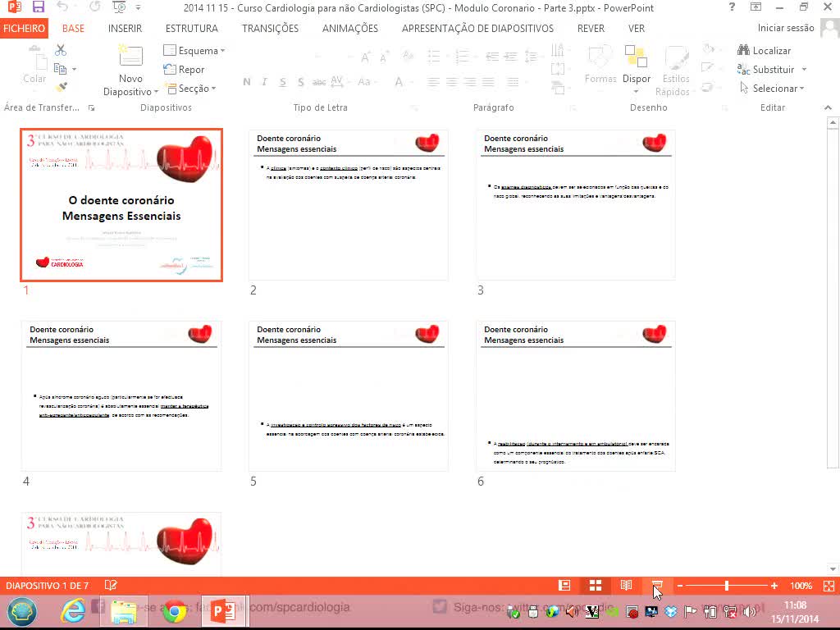Collapse the ribbon with the chevron
Viewport: 840px width, 630px height.
click(x=829, y=107)
